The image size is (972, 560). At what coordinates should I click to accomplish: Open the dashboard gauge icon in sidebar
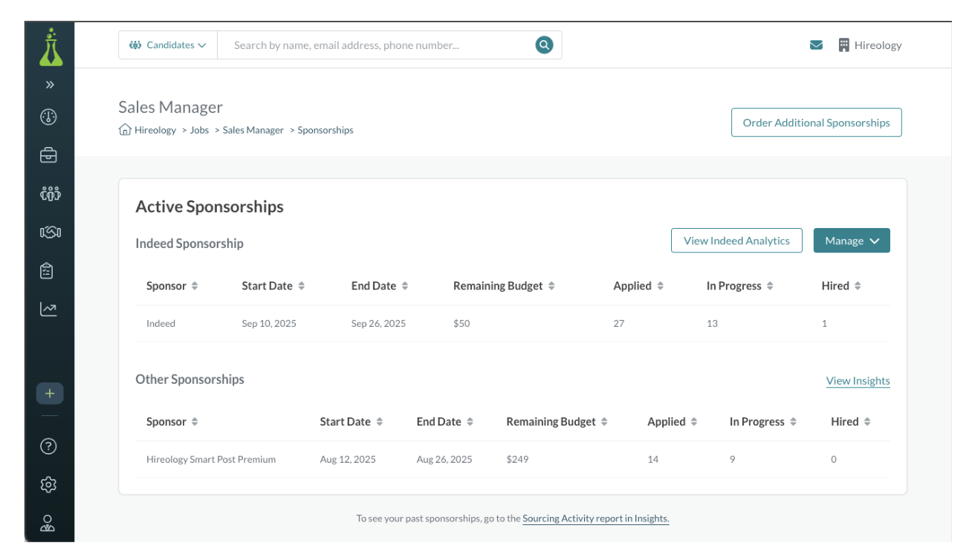pos(48,117)
